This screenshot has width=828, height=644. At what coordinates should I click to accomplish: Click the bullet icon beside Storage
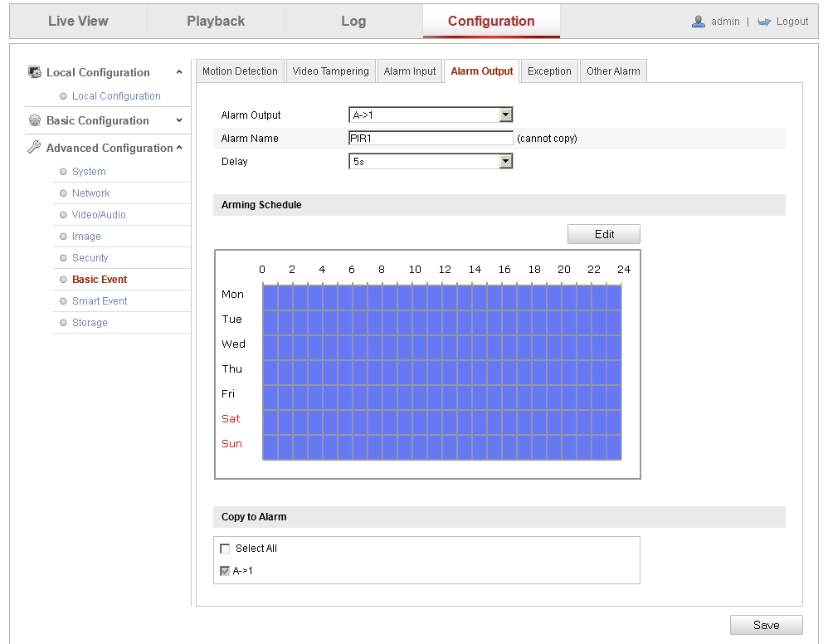[63, 323]
